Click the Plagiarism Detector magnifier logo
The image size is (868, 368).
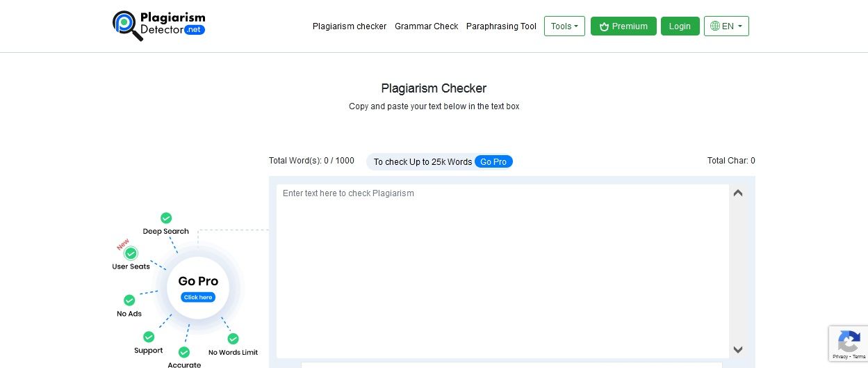click(x=127, y=25)
